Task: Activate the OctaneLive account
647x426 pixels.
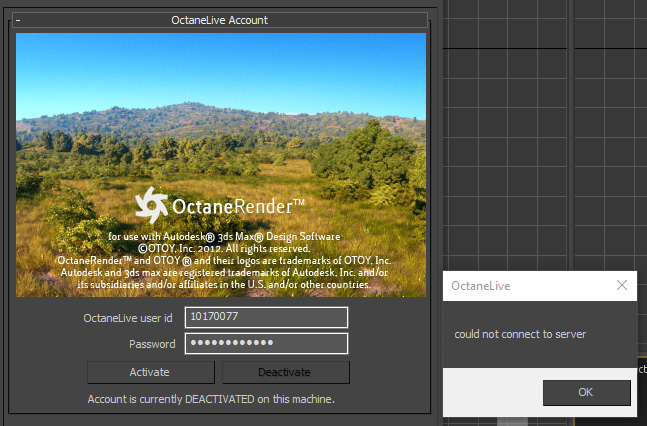Action: [x=151, y=372]
